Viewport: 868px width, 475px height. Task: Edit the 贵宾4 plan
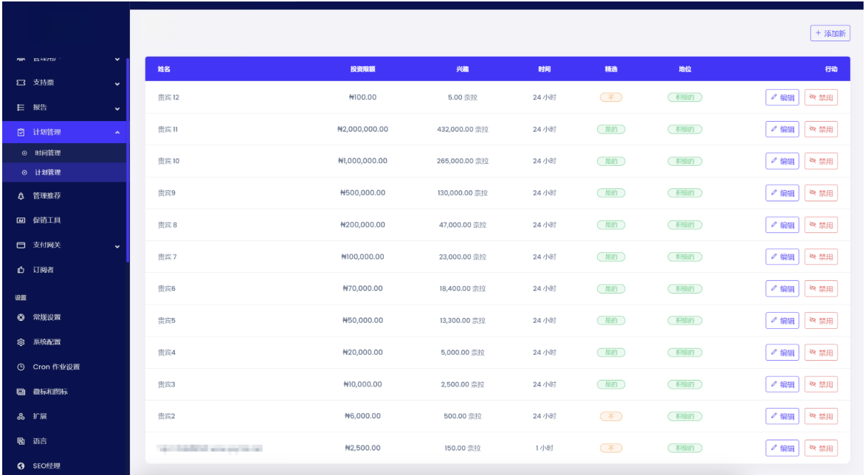point(782,353)
